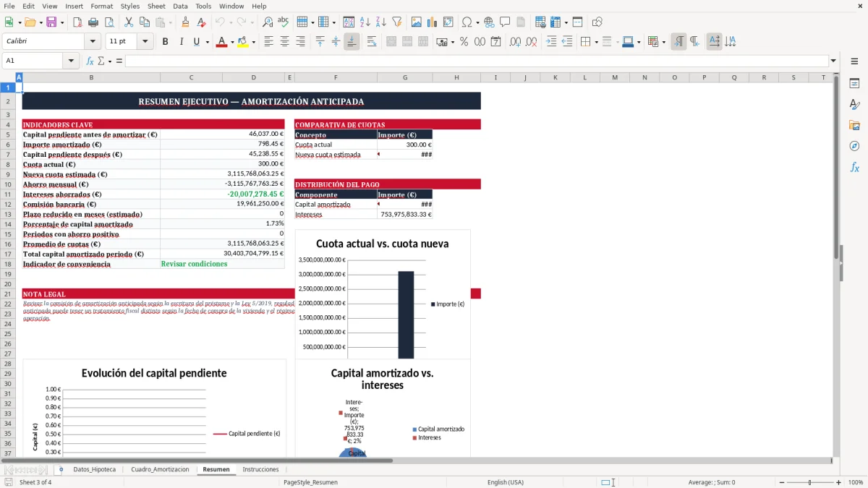Open the File menu
This screenshot has width=868, height=488.
[x=9, y=6]
